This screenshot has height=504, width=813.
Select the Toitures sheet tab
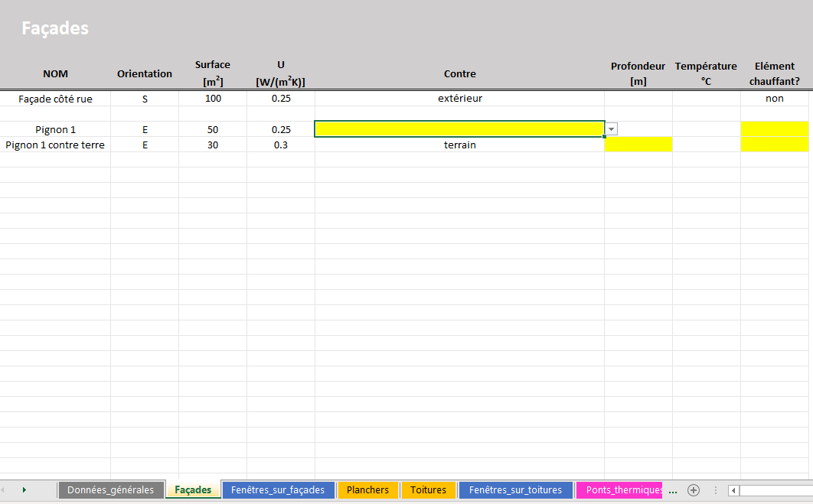(428, 490)
